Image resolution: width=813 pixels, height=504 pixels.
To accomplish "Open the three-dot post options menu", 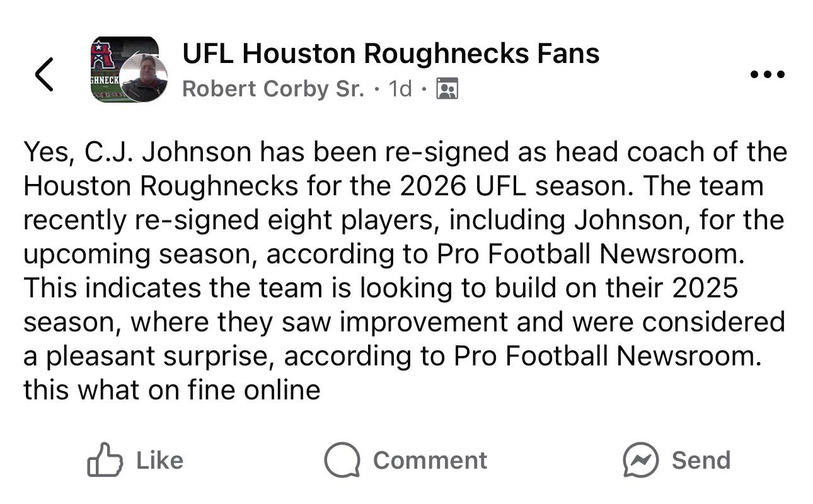I will (x=768, y=74).
